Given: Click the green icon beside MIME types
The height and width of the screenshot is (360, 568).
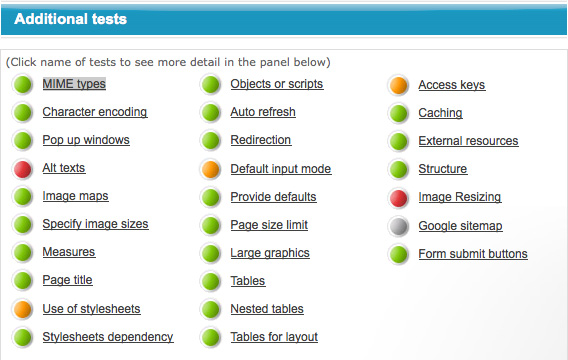Looking at the screenshot, I should (22, 84).
